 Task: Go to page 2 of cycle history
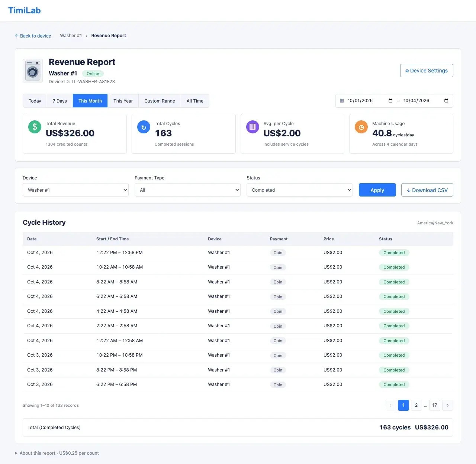[x=416, y=405]
